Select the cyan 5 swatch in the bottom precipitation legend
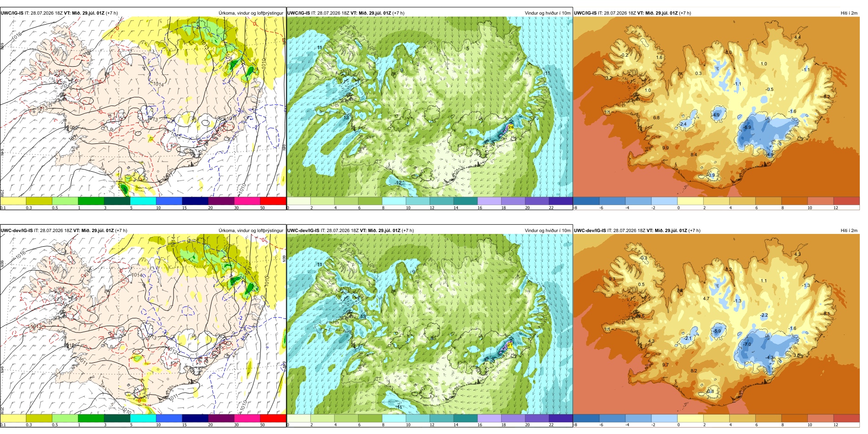The height and width of the screenshot is (434, 868). (x=143, y=418)
